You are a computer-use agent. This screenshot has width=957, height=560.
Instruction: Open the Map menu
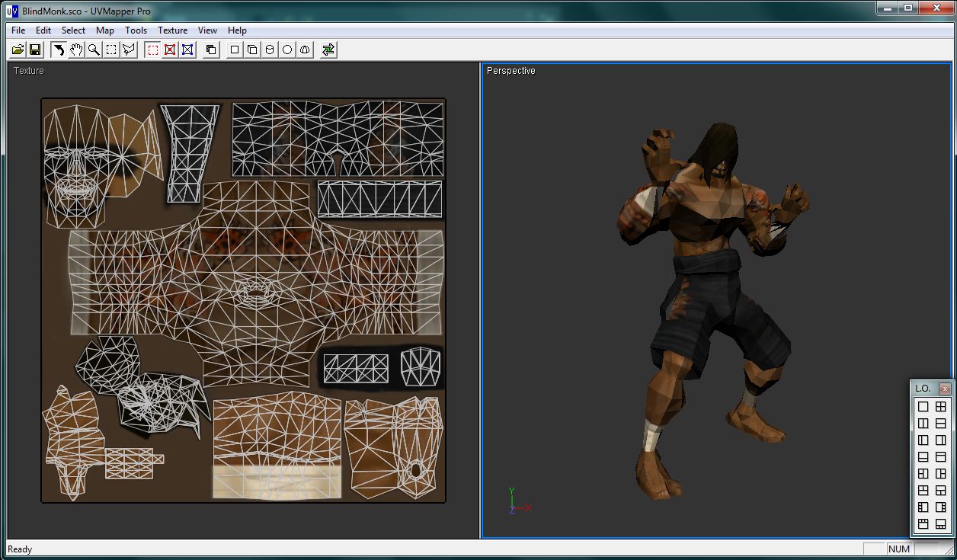pos(105,30)
